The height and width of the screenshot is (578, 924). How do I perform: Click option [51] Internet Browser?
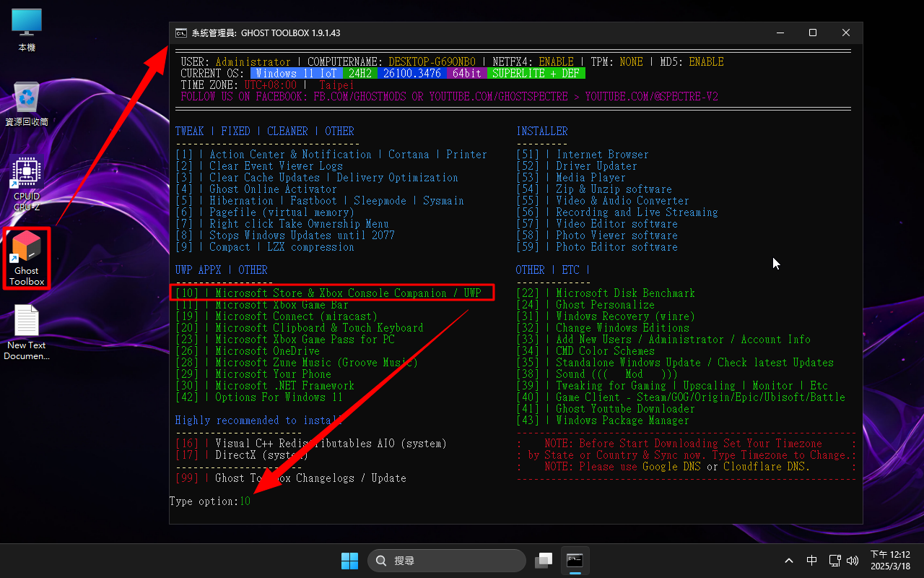[583, 155]
